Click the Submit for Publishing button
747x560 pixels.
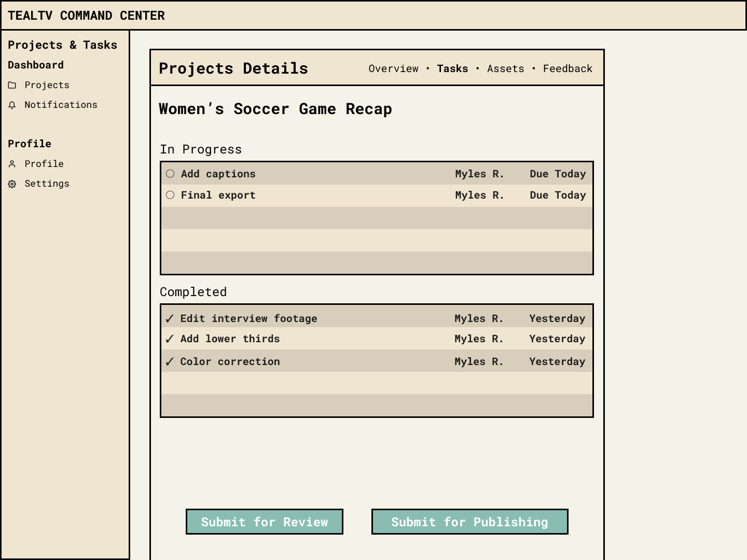click(x=470, y=522)
